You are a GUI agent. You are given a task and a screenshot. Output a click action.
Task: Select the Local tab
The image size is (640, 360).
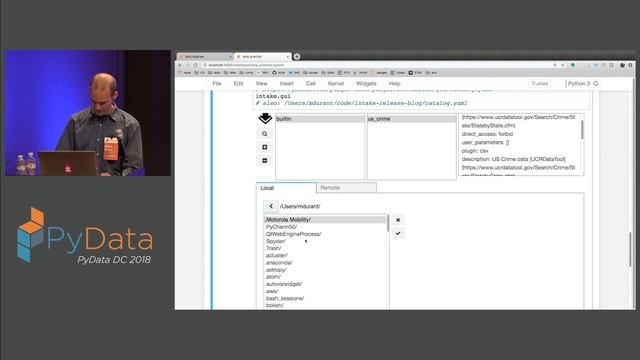click(x=286, y=188)
